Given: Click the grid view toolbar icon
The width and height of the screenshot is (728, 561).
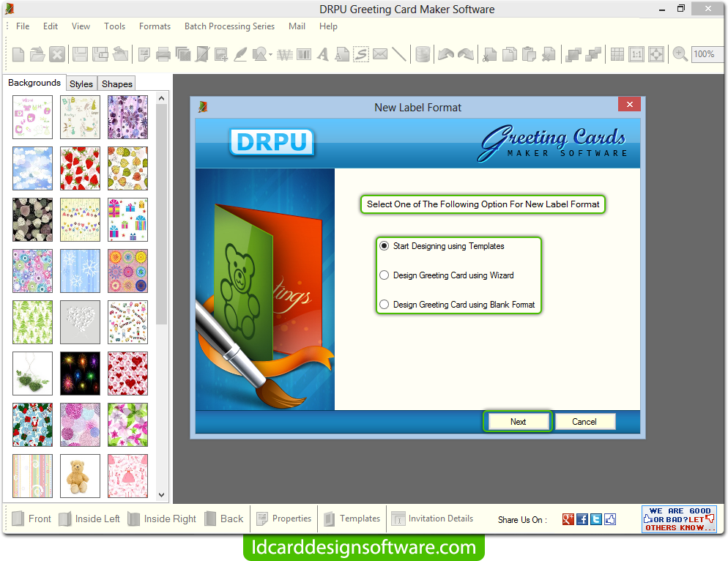Looking at the screenshot, I should (617, 54).
